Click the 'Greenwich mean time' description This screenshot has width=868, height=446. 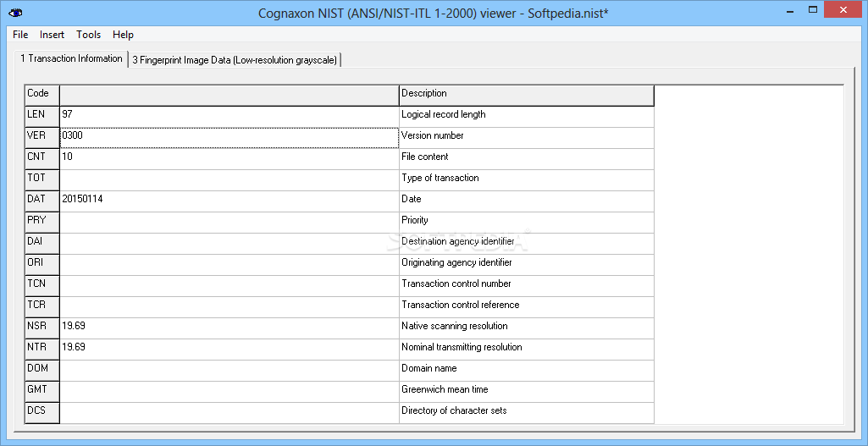(527, 392)
